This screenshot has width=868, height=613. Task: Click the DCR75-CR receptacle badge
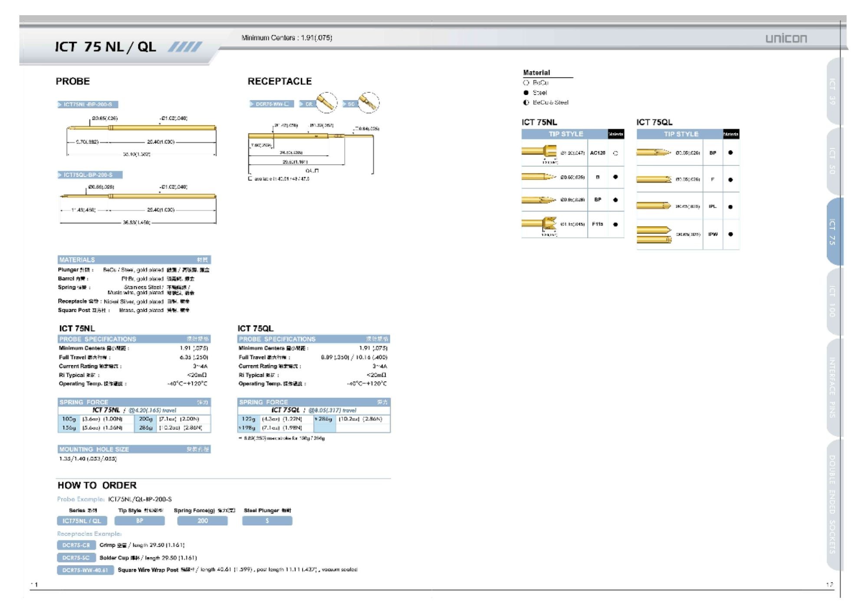[76, 545]
